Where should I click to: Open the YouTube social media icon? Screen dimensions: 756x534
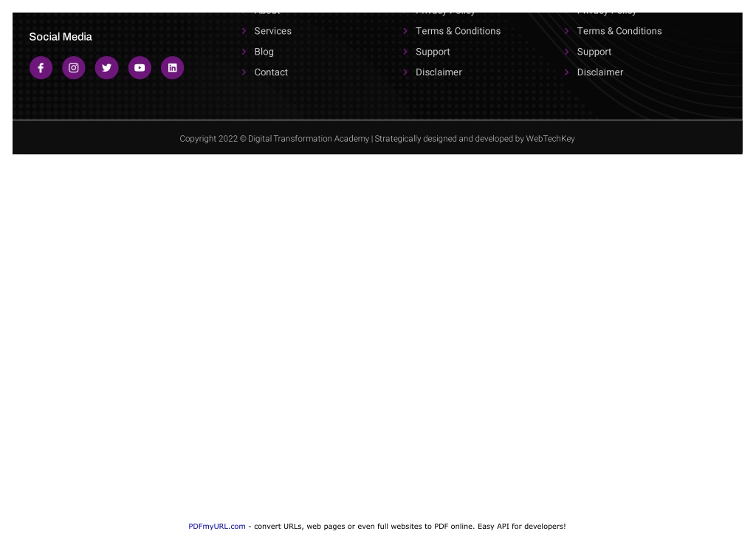click(140, 67)
